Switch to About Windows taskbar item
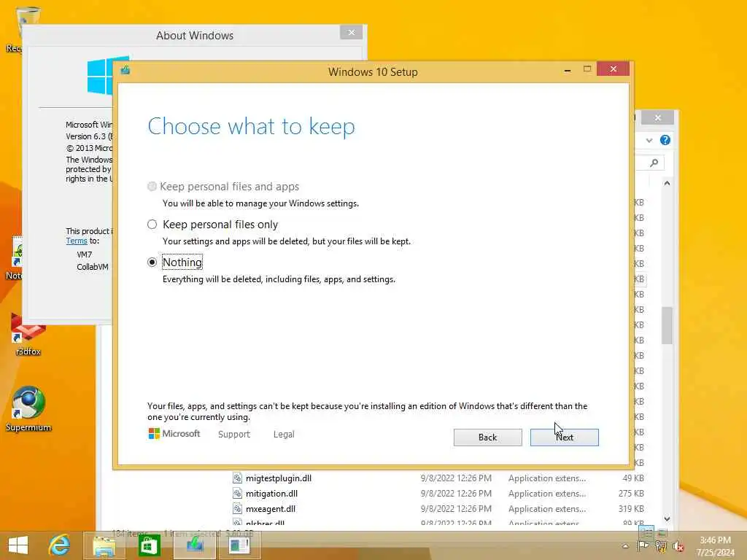747x560 pixels. pos(239,545)
